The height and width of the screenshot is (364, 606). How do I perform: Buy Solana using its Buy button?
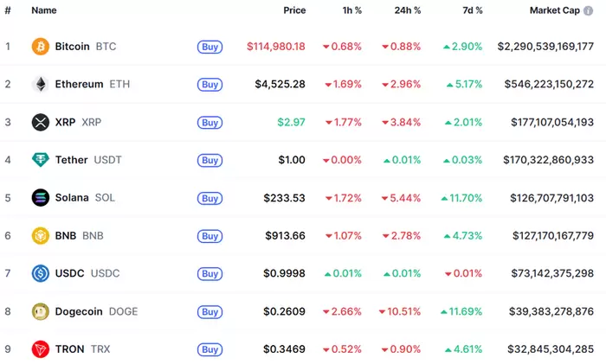click(210, 198)
